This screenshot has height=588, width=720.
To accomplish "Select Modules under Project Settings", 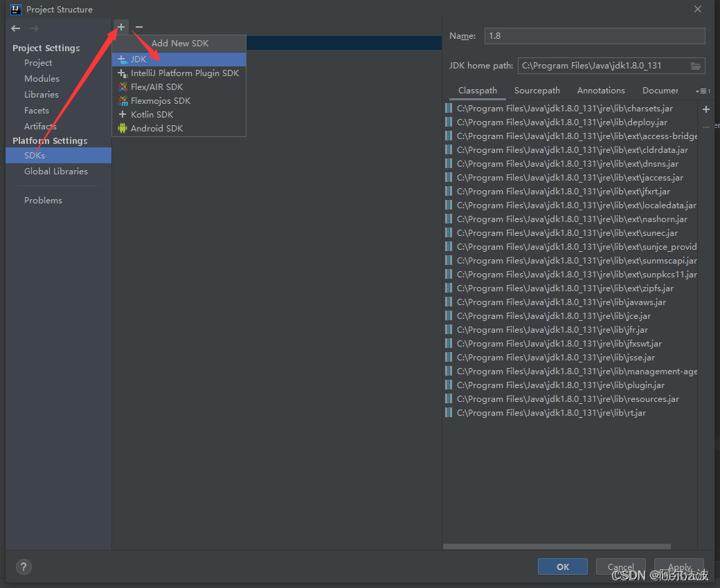I will [x=42, y=78].
